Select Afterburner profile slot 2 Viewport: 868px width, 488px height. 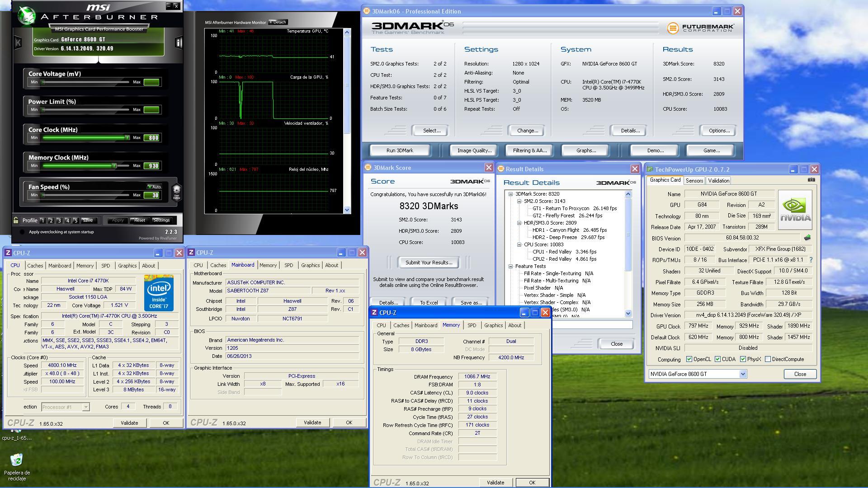coord(51,221)
